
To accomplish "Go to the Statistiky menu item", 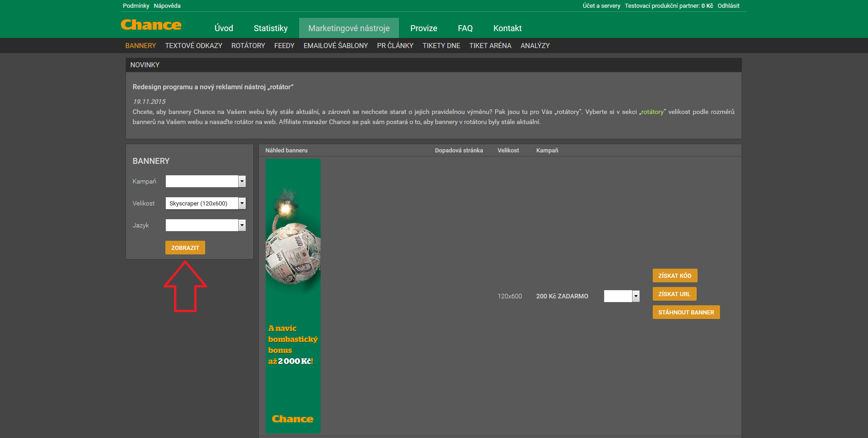I will 271,28.
